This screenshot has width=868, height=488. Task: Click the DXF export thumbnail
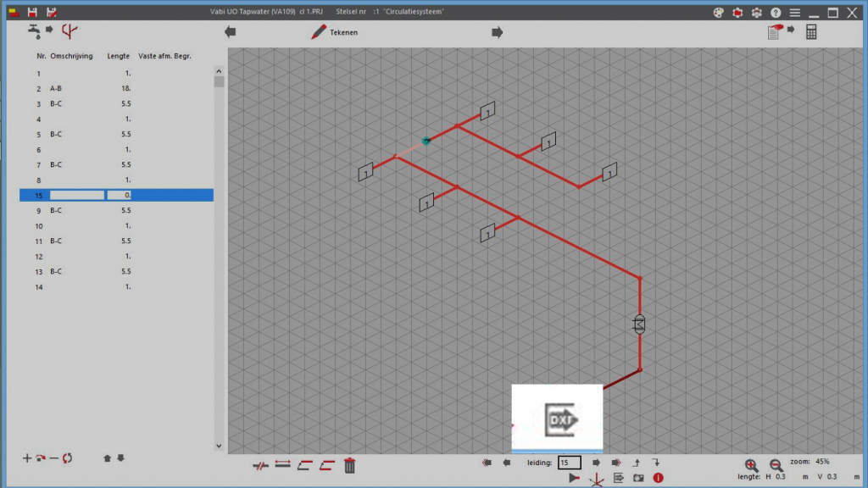click(558, 419)
